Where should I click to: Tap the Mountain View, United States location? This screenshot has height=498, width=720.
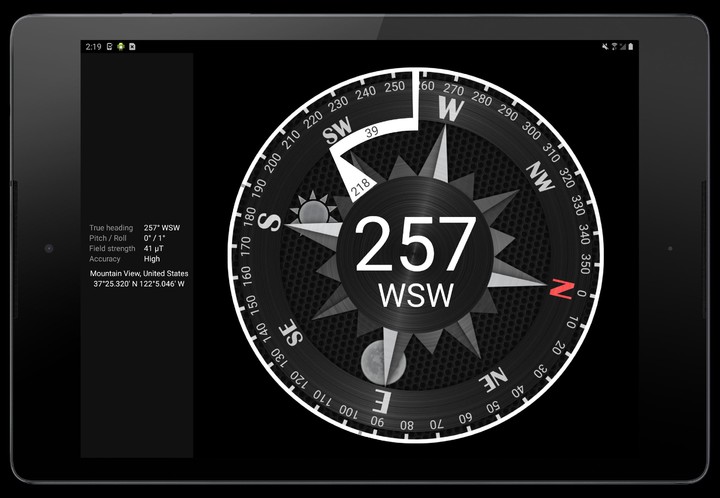point(139,274)
